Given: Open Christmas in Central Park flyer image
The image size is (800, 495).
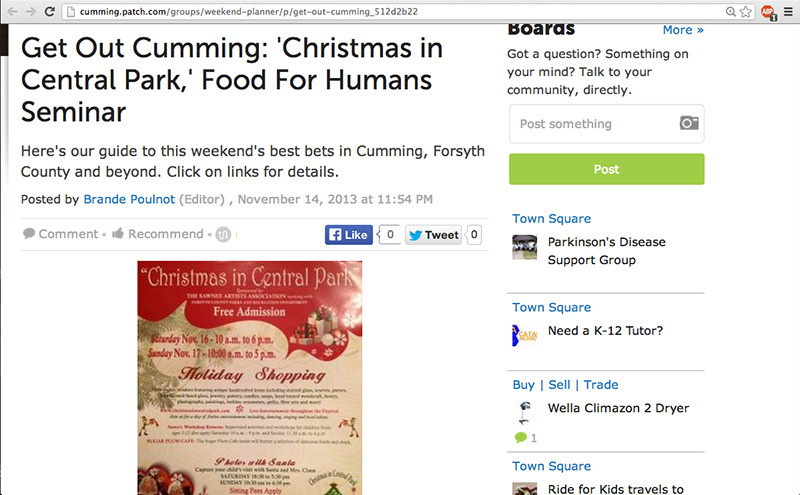Looking at the screenshot, I should [249, 377].
